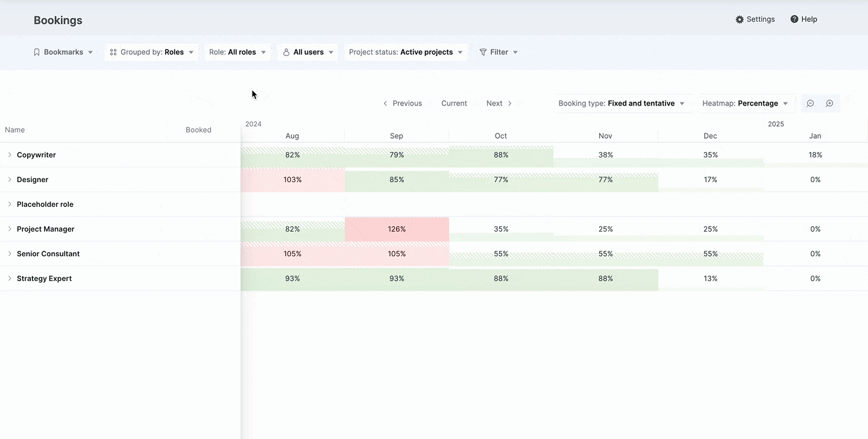Expand the Copywriter role row

(10, 155)
